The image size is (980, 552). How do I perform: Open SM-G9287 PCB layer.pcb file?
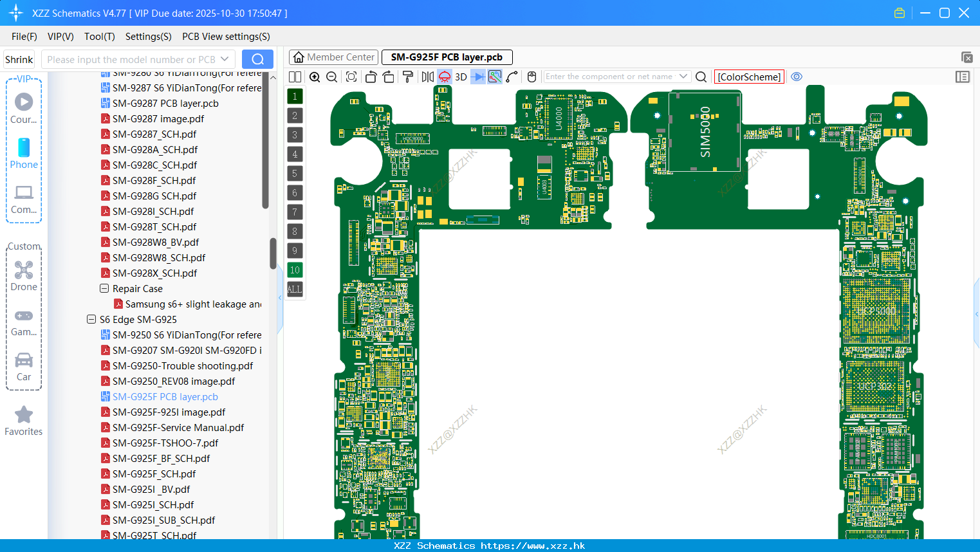(165, 104)
